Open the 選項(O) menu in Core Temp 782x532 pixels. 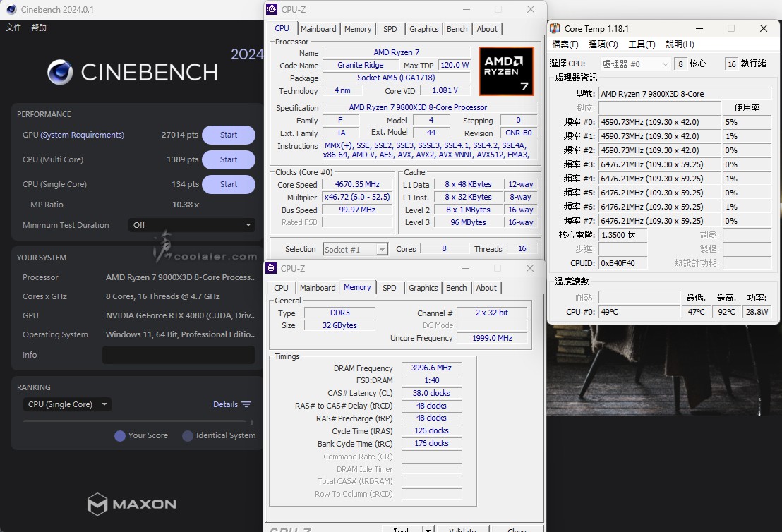603,44
